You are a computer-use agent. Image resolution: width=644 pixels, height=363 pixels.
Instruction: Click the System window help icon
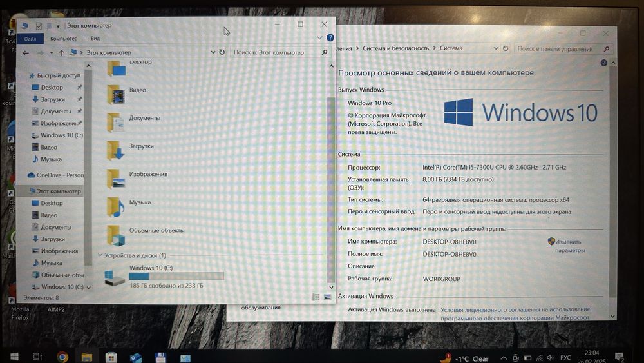click(x=604, y=63)
